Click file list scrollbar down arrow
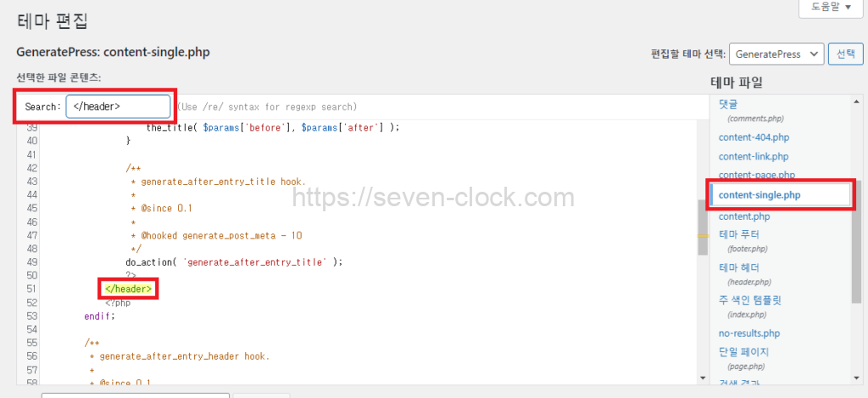The image size is (868, 398). [856, 378]
